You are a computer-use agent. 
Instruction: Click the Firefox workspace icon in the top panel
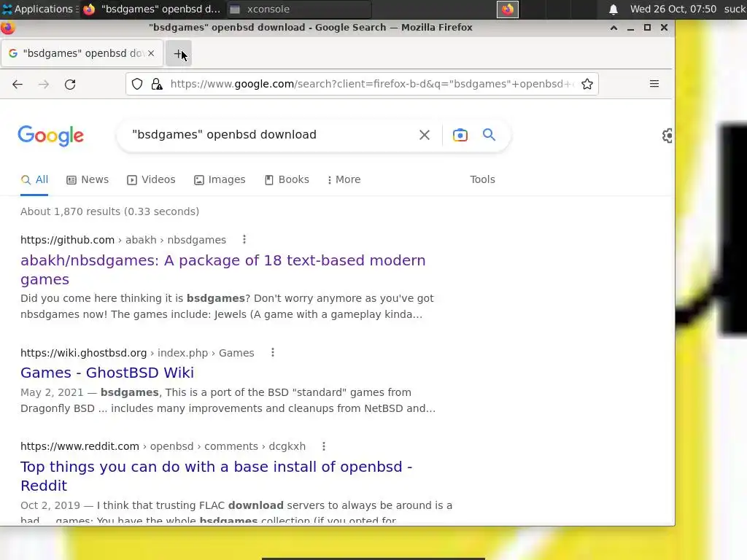click(x=508, y=9)
